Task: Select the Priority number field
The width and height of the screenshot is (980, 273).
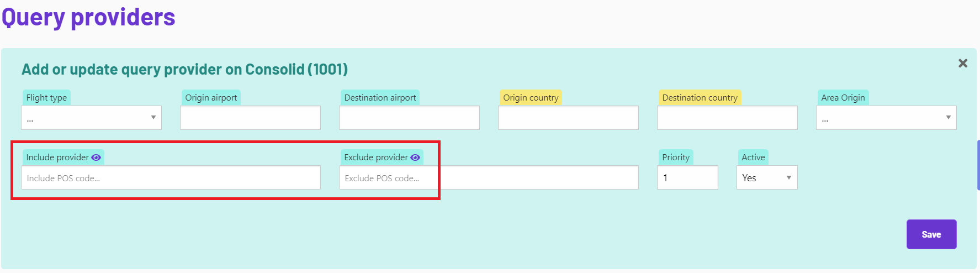Action: [x=687, y=177]
